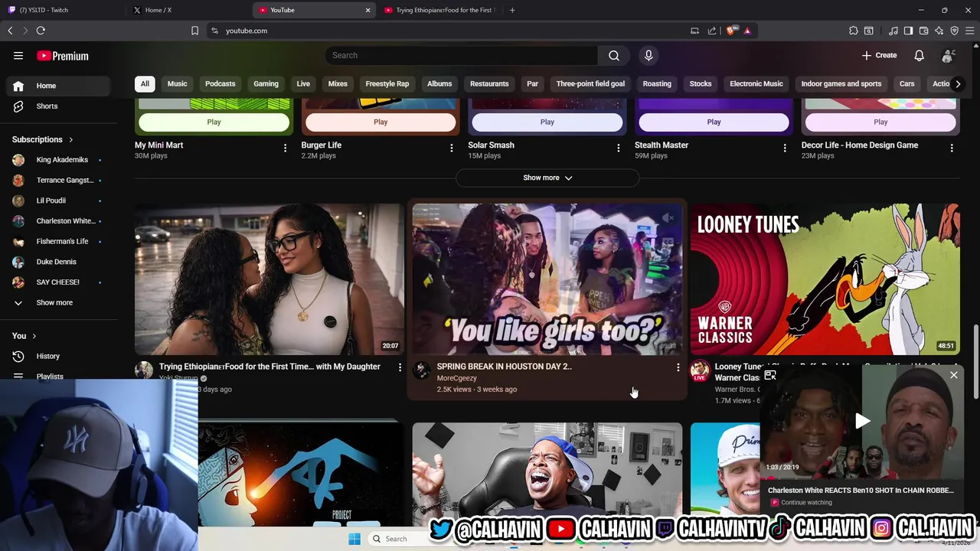Open options for Burger Life
Image resolution: width=980 pixels, height=551 pixels.
(451, 148)
